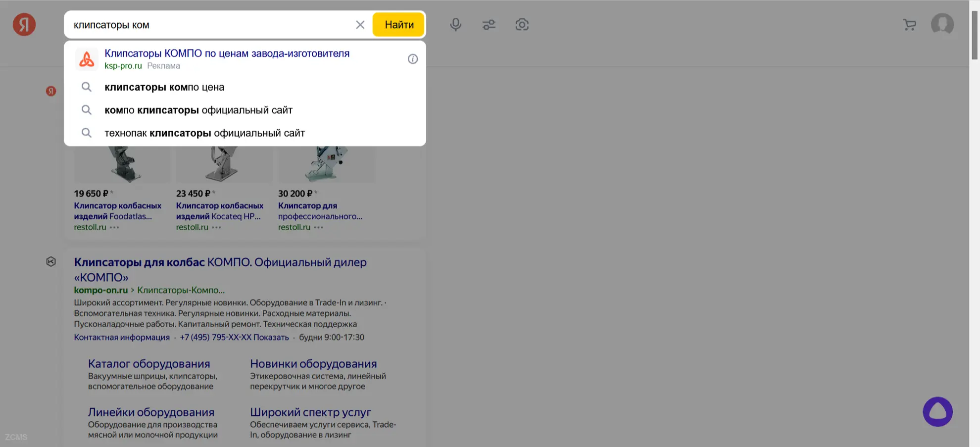Expand options dots under 30 200 ₽ product
This screenshot has height=447, width=980.
[x=318, y=227]
